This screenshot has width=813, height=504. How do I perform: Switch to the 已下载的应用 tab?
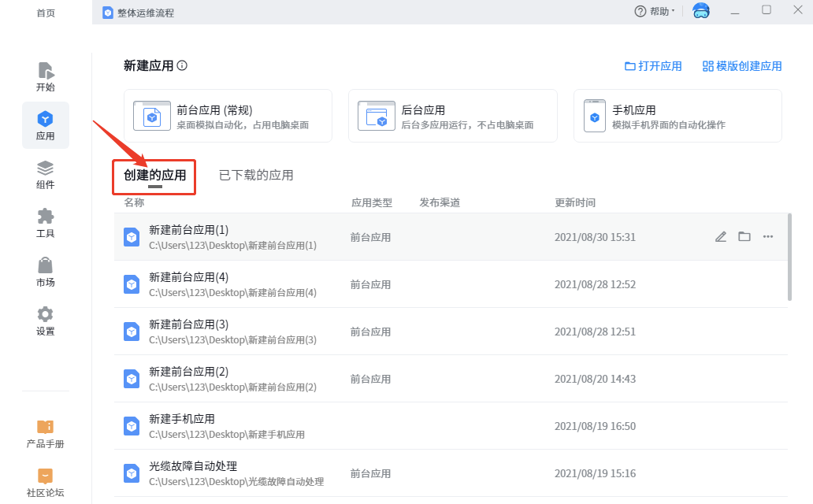click(x=256, y=175)
